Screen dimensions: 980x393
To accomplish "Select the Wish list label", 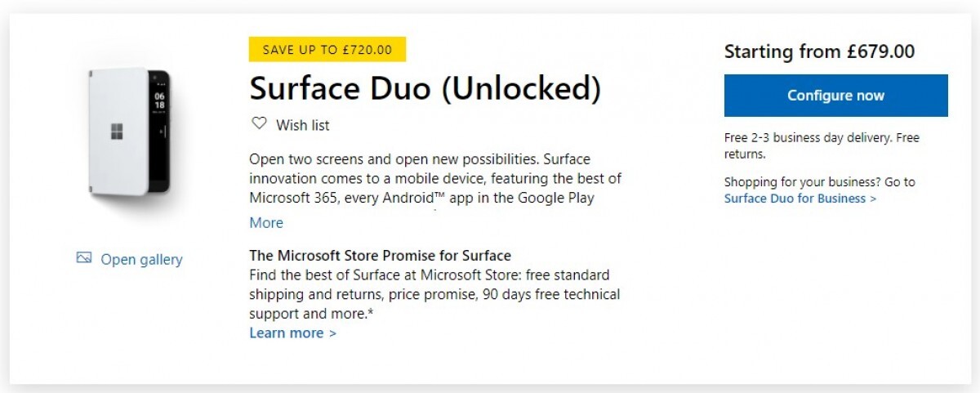I will click(303, 125).
